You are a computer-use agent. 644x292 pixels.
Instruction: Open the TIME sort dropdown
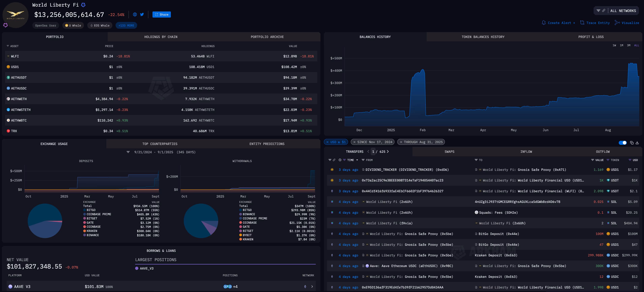pos(358,160)
